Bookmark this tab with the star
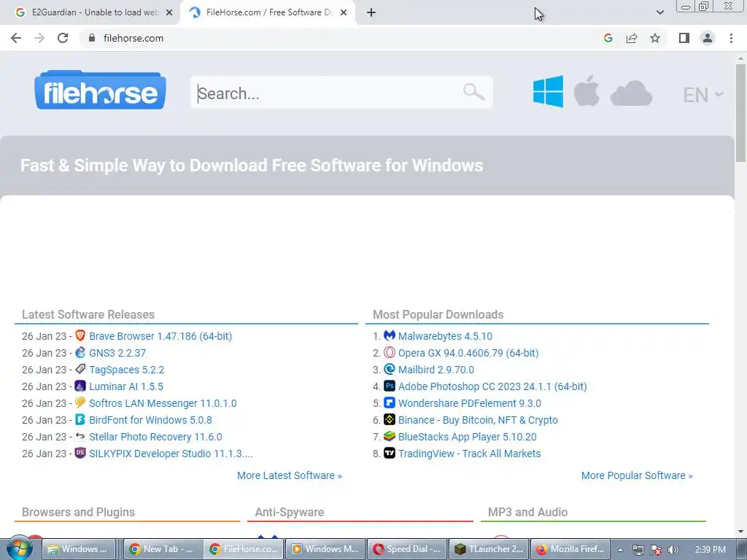 pyautogui.click(x=655, y=38)
